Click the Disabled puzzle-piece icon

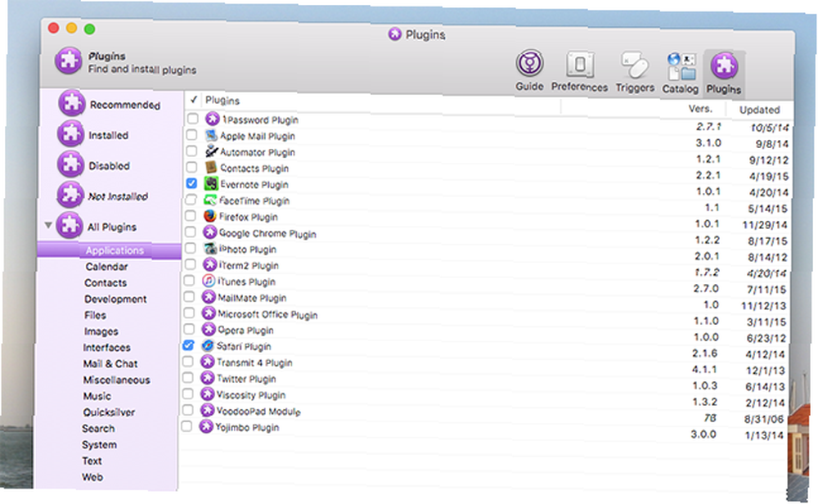[x=70, y=164]
